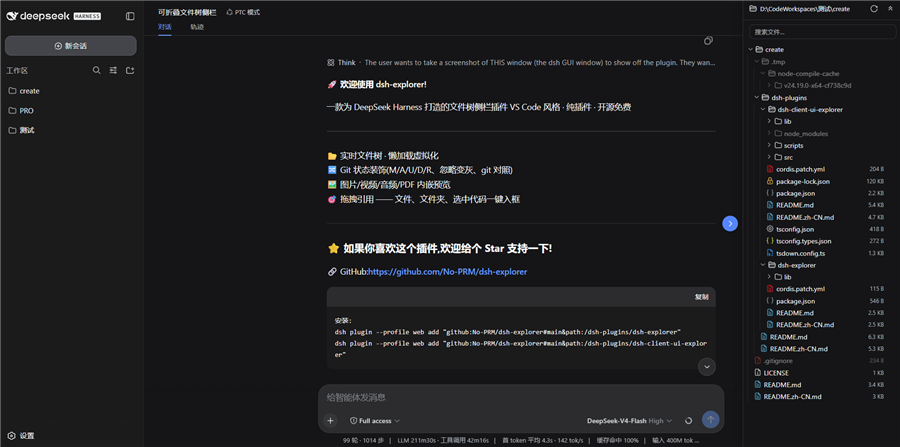Open settings via the gear icon

pos(11,436)
